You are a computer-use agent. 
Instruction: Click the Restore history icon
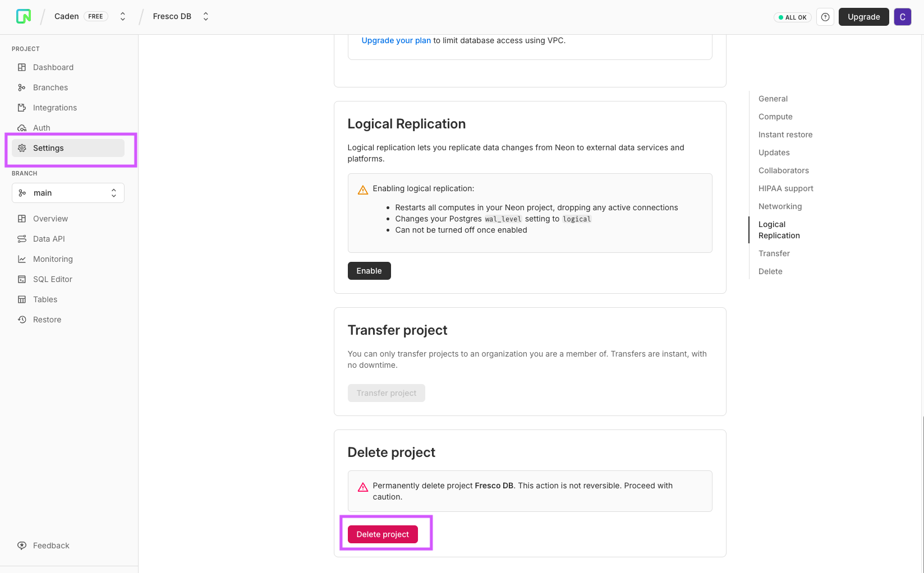(x=22, y=320)
